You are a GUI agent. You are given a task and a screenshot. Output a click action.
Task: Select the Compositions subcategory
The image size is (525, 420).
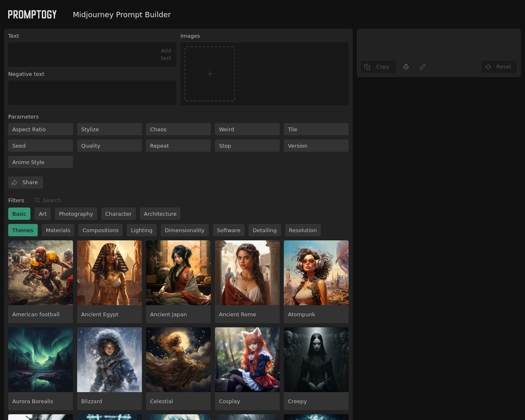pos(100,230)
